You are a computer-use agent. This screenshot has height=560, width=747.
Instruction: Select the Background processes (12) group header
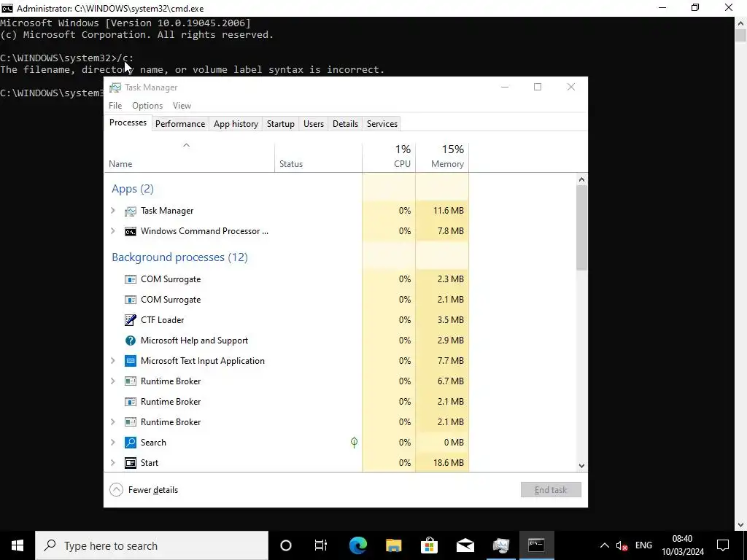(179, 257)
